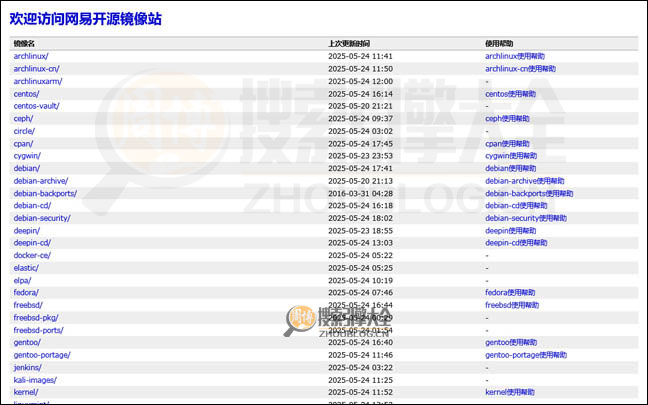Browse the kali-images/ directory

coord(35,380)
